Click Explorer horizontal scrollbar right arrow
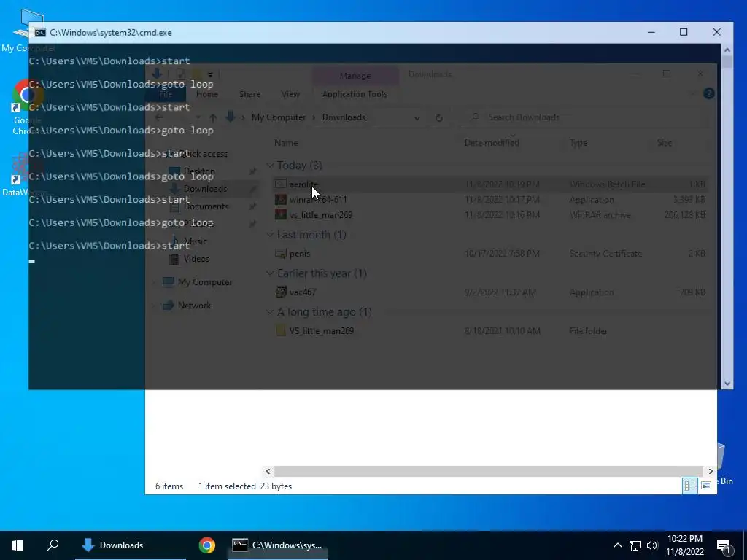Image resolution: width=747 pixels, height=560 pixels. click(711, 471)
